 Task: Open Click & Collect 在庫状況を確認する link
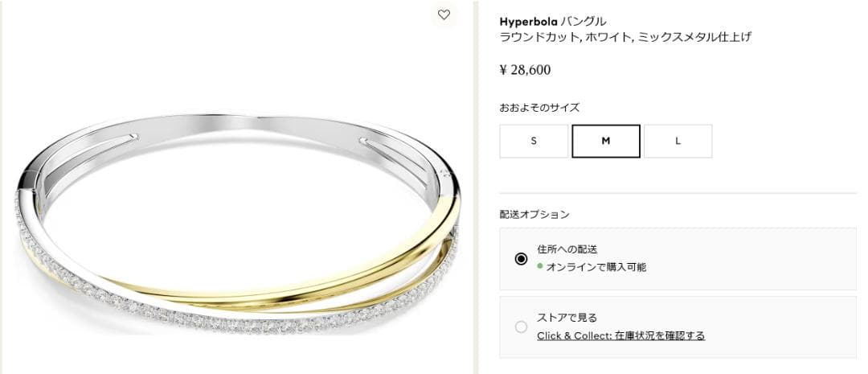620,335
